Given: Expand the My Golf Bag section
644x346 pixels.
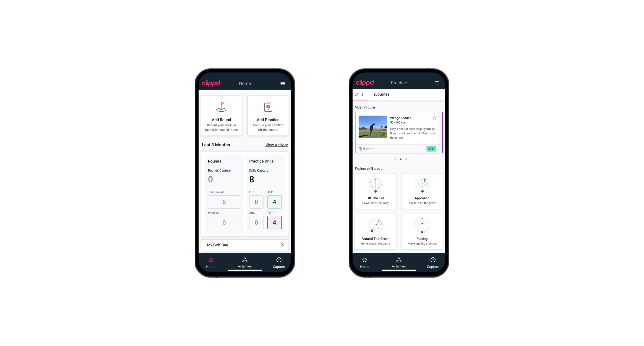Looking at the screenshot, I should [282, 245].
